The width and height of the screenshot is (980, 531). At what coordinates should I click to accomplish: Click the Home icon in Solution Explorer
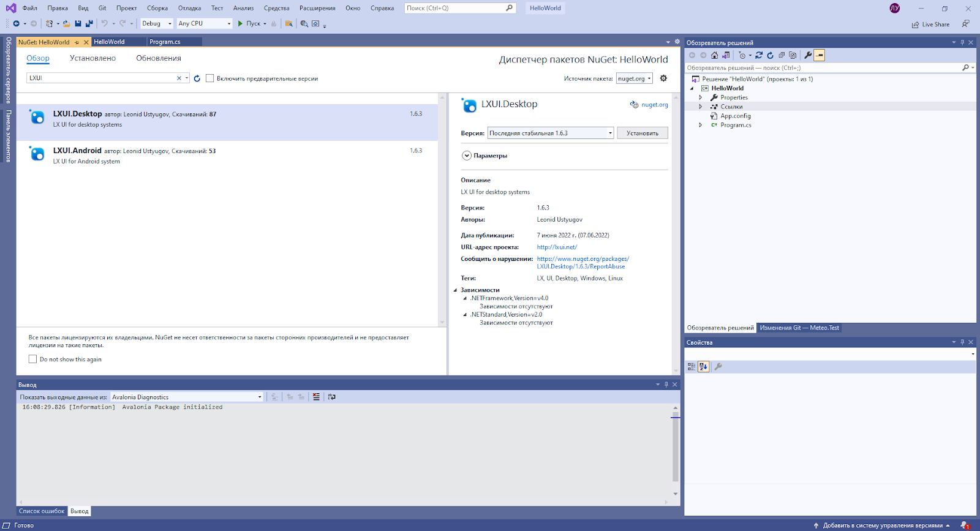pos(714,55)
